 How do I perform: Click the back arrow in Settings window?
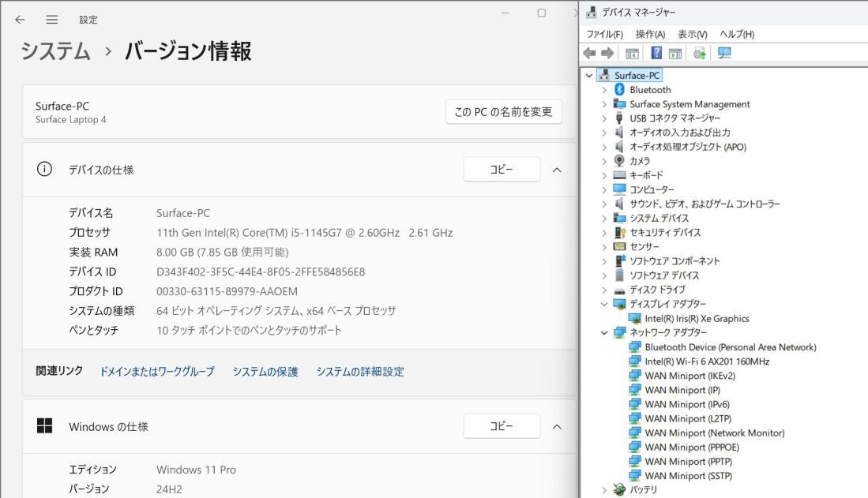(x=19, y=20)
